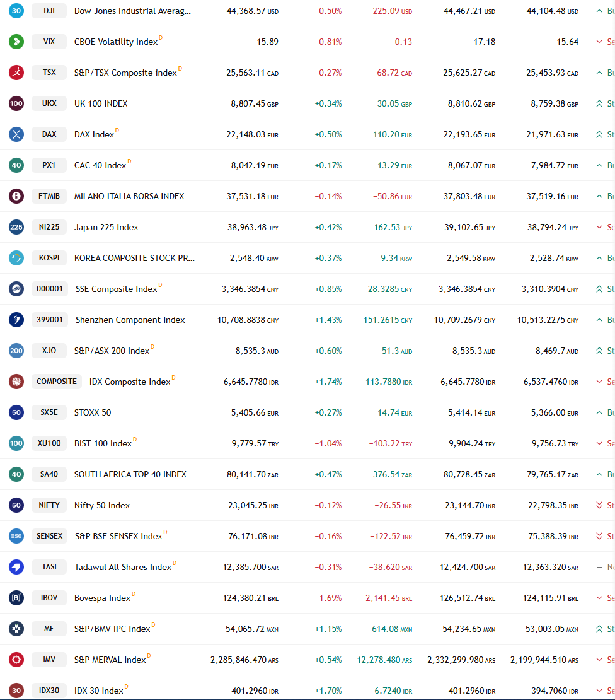This screenshot has width=615, height=700.
Task: Open KOREA COMPOSITE STOCK PR... link
Action: coord(134,258)
